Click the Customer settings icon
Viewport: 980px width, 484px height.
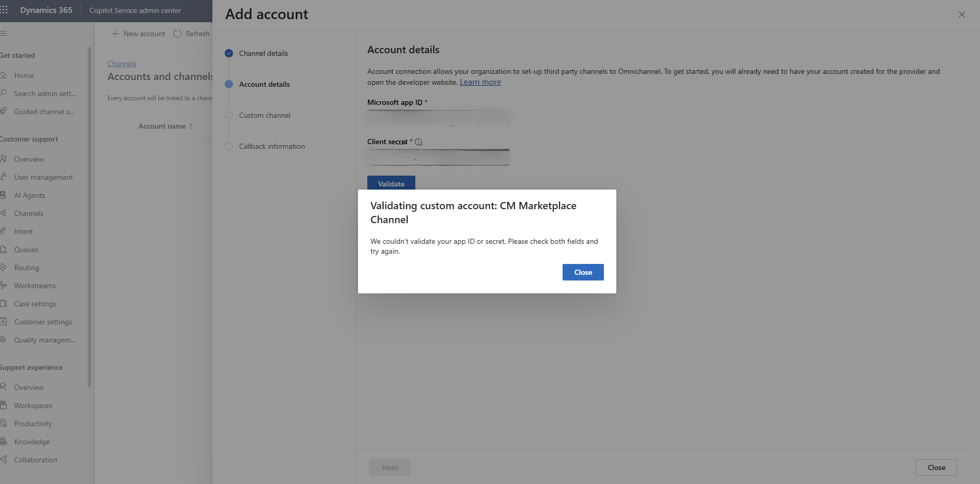click(3, 322)
